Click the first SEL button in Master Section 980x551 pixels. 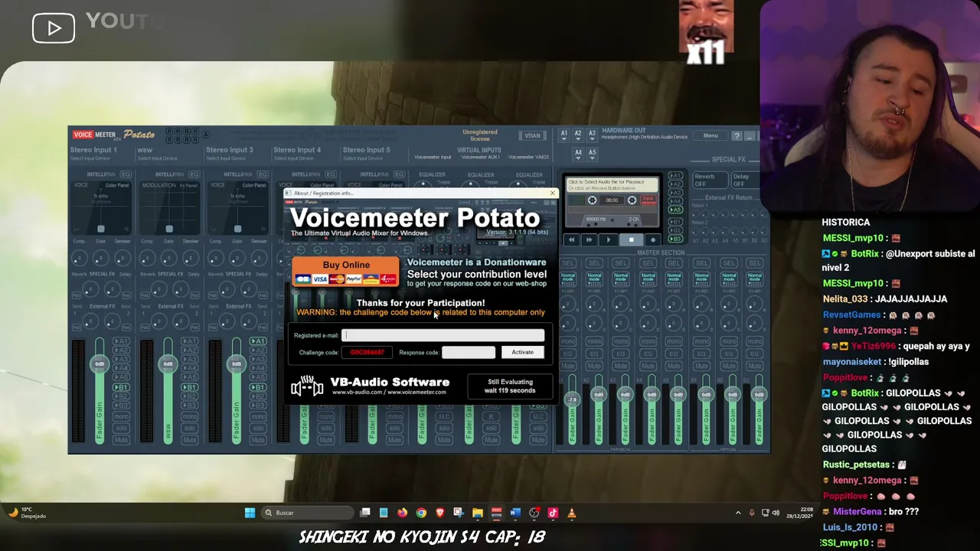(568, 263)
